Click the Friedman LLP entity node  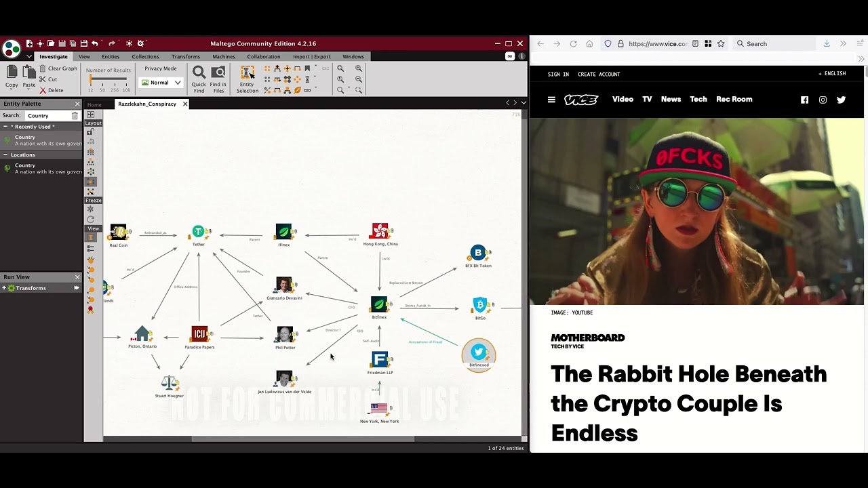coord(380,360)
